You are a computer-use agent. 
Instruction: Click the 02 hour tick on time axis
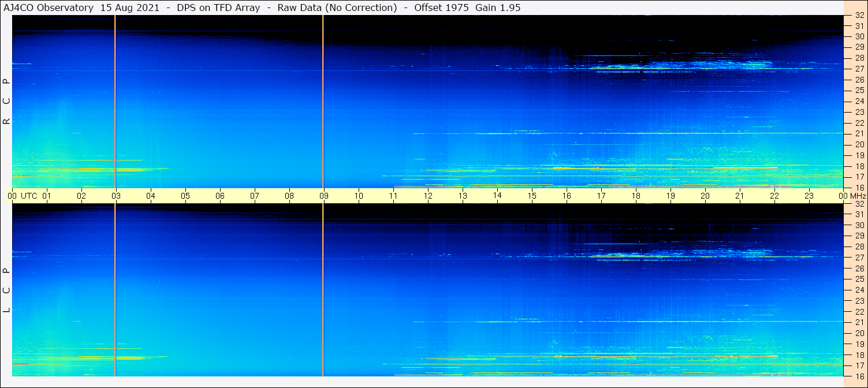click(81, 196)
